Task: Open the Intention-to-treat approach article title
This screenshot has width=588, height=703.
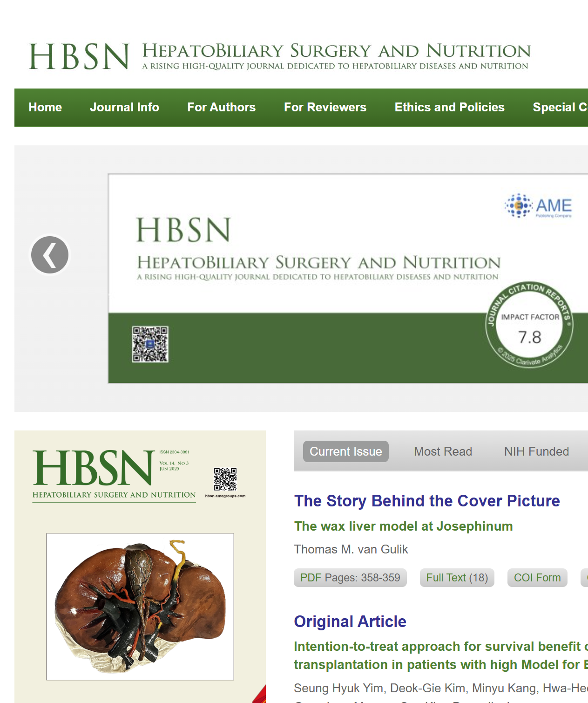Action: click(441, 655)
